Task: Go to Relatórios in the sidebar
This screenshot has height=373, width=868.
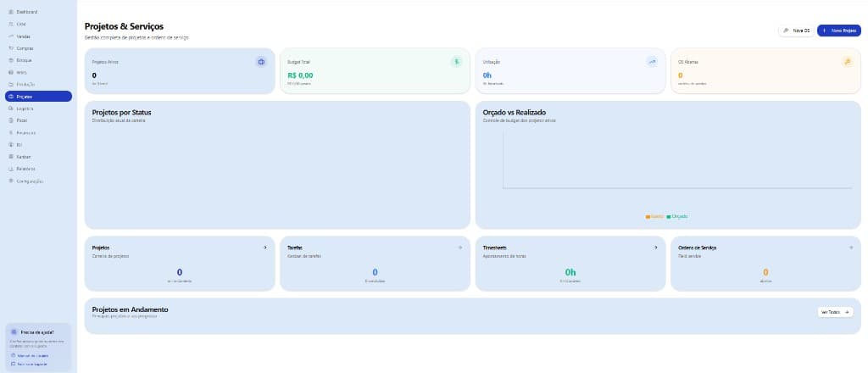Action: [x=38, y=169]
